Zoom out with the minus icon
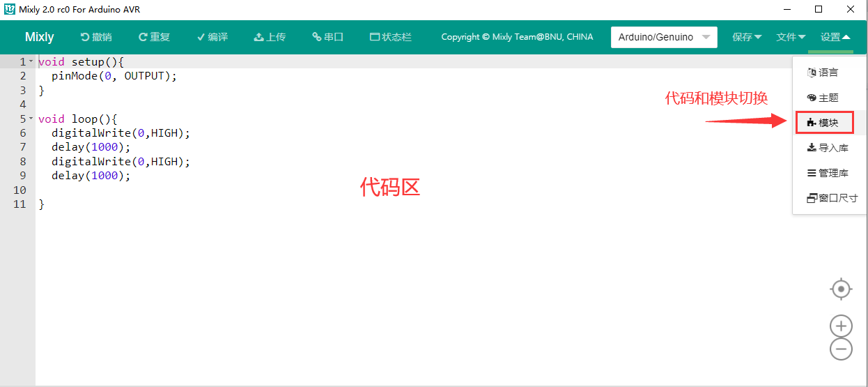Screen dimensions: 868x387 tap(842, 349)
